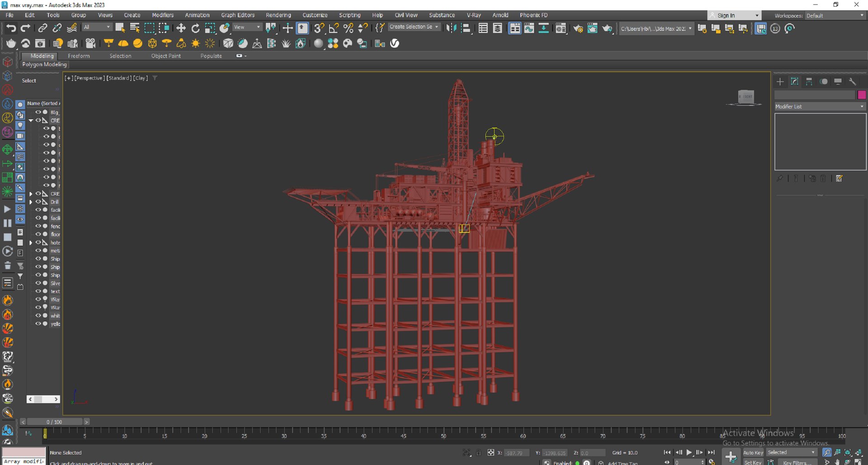This screenshot has width=868, height=465.
Task: Open the Select by Name list
Action: point(135,28)
